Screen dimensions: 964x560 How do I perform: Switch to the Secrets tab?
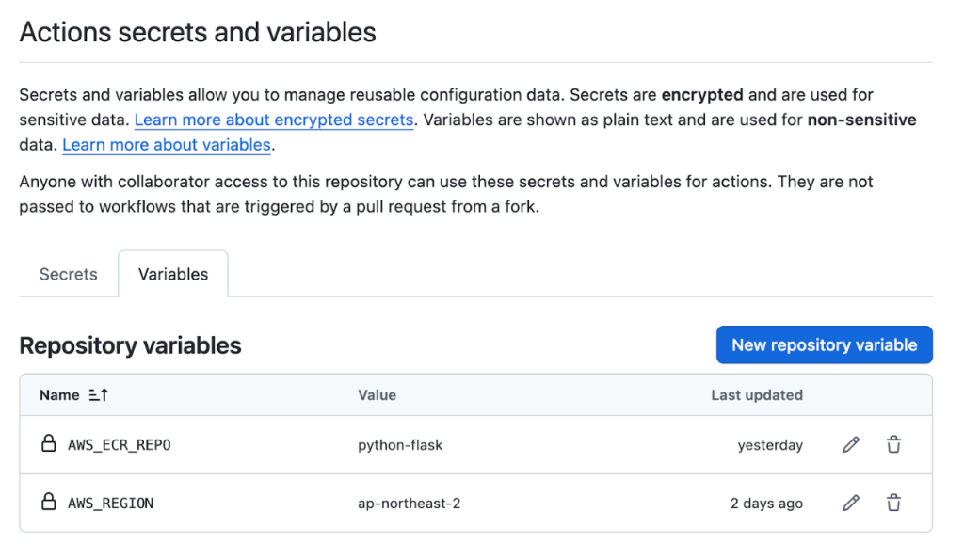pos(68,275)
